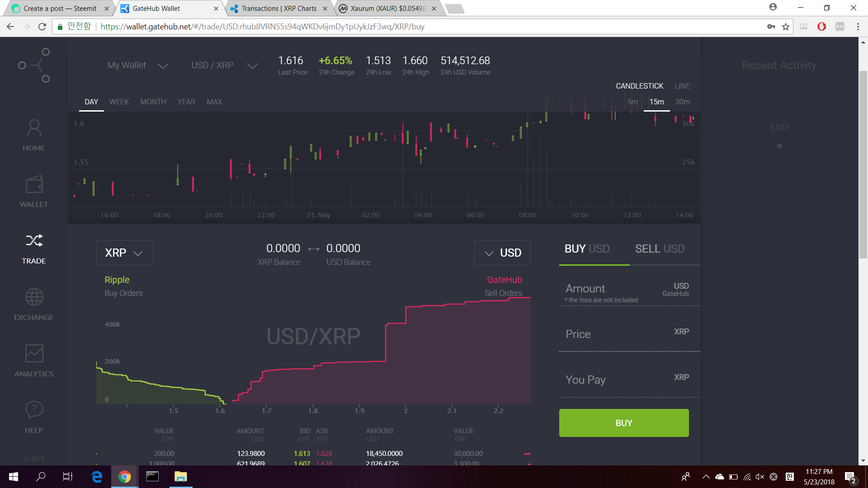The height and width of the screenshot is (488, 868).
Task: Bookmark page with star icon
Action: pyautogui.click(x=786, y=27)
